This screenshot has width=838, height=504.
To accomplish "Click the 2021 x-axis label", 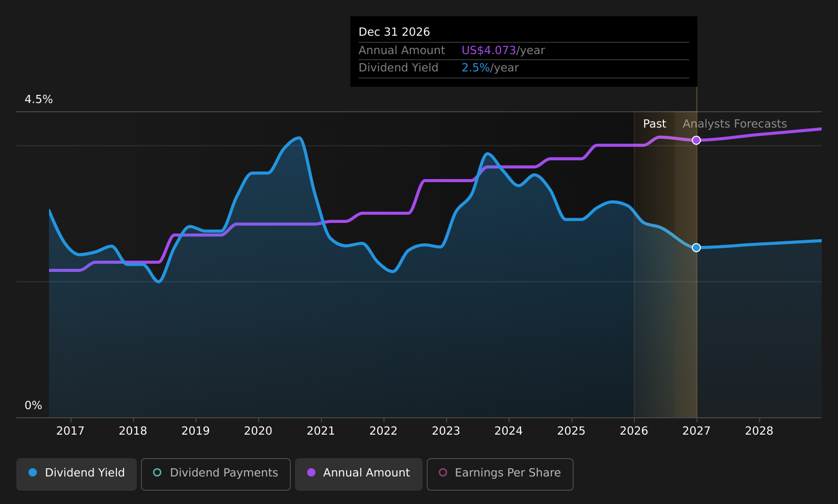I will point(321,431).
